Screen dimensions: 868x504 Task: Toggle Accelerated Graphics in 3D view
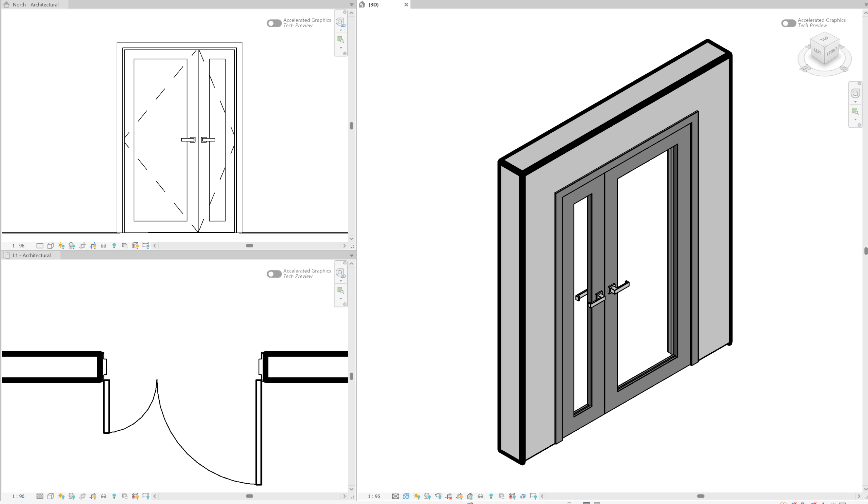[788, 23]
